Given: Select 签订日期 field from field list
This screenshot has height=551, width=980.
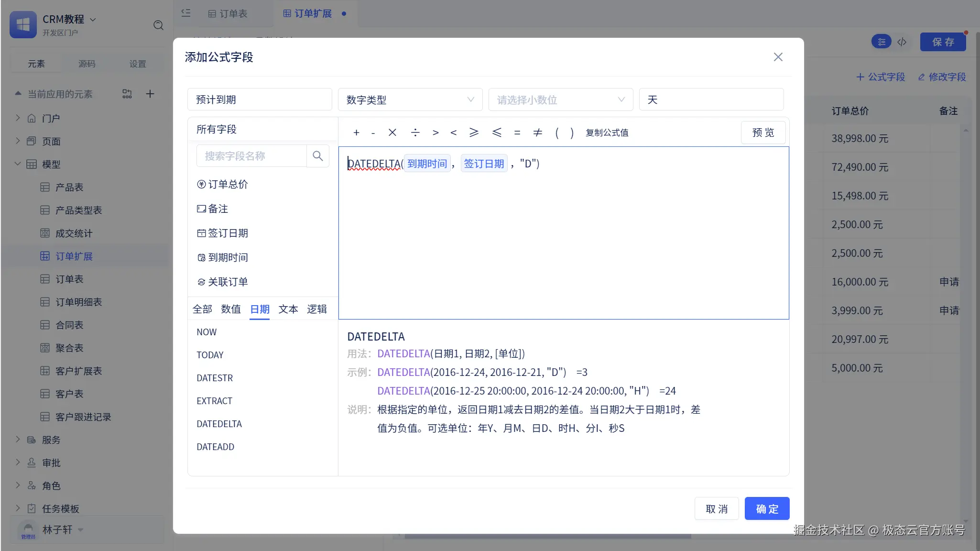Looking at the screenshot, I should 228,233.
